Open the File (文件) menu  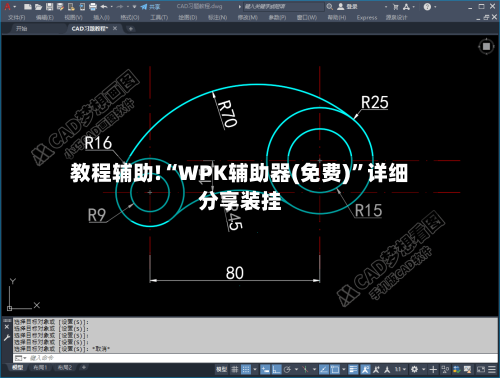[x=16, y=17]
